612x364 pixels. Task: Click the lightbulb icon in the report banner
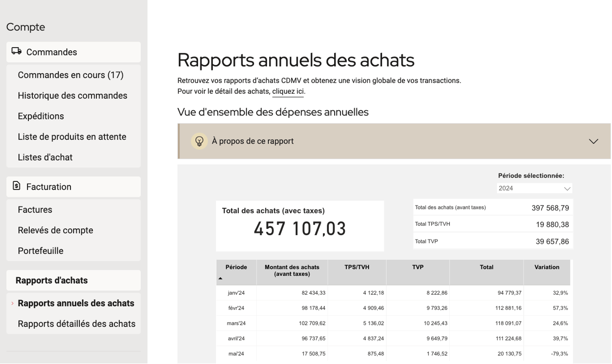point(199,141)
